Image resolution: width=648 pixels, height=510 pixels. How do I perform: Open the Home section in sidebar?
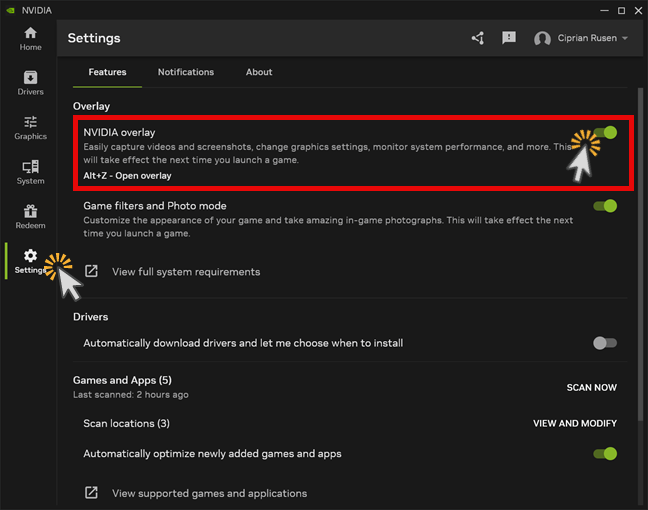point(30,38)
